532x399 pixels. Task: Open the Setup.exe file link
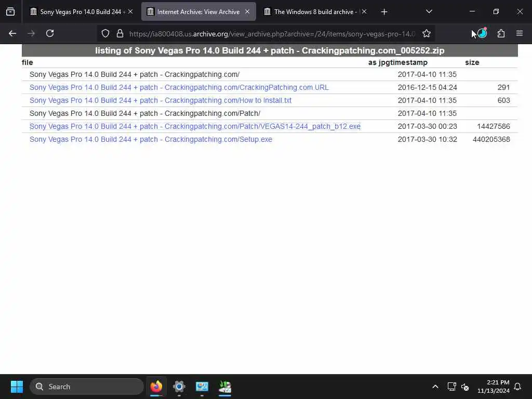tap(151, 139)
